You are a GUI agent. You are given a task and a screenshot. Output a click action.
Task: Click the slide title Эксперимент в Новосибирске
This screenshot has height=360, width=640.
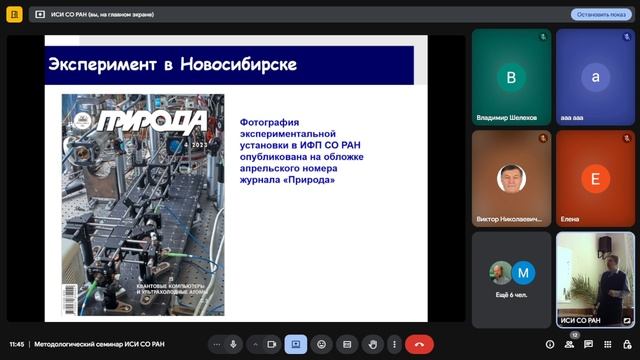[172, 64]
